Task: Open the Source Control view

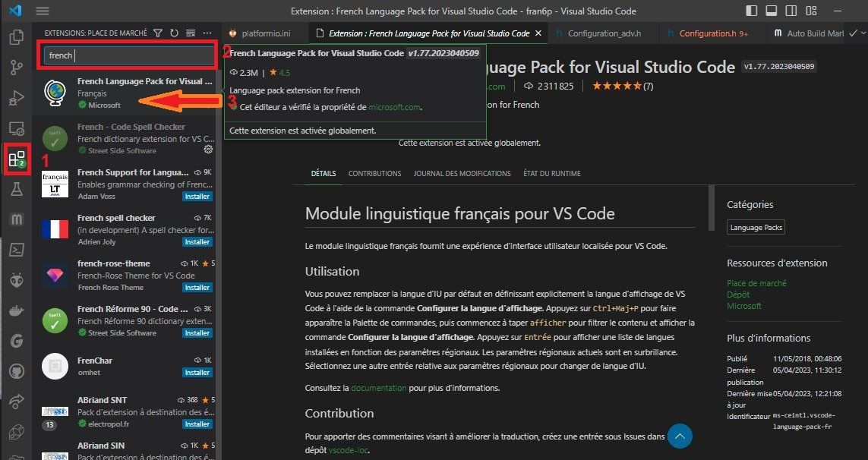Action: pyautogui.click(x=17, y=68)
